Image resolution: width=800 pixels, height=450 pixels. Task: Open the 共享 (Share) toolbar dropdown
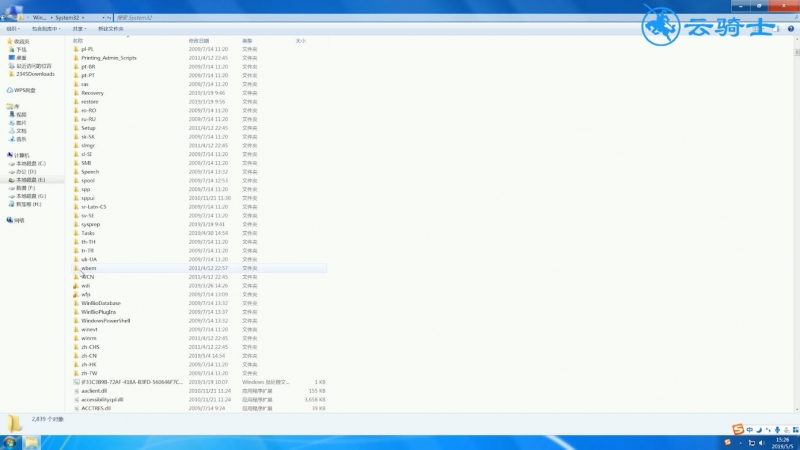[x=79, y=29]
